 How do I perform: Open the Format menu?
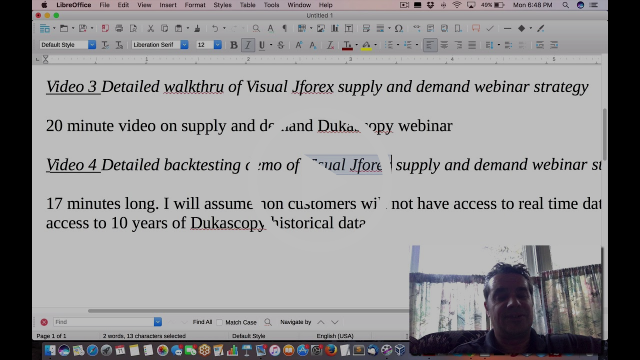tap(195, 5)
